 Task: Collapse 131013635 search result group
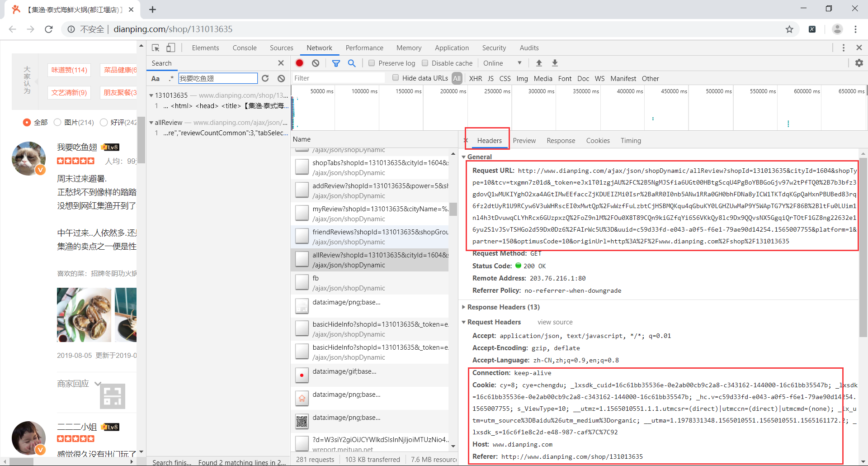click(151, 95)
